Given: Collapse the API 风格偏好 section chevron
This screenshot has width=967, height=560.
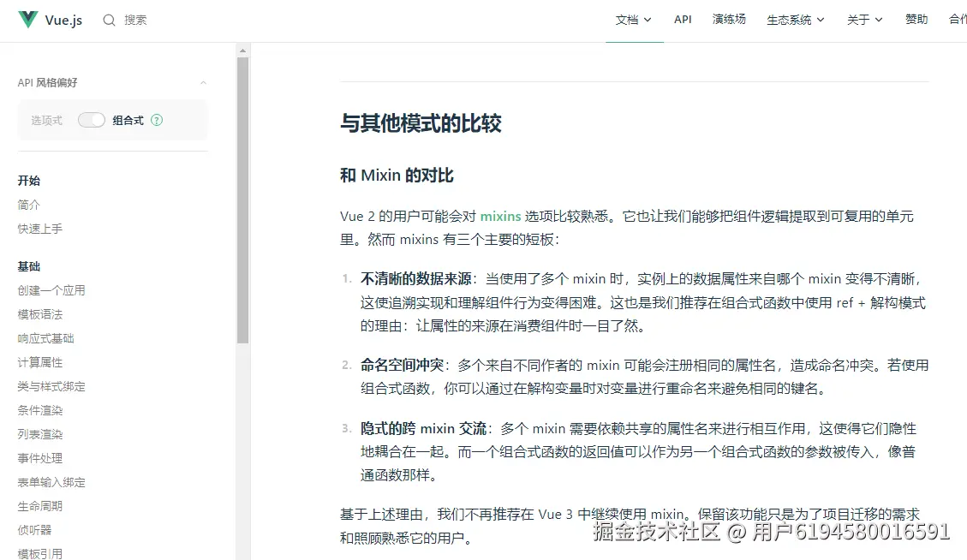Looking at the screenshot, I should [204, 83].
